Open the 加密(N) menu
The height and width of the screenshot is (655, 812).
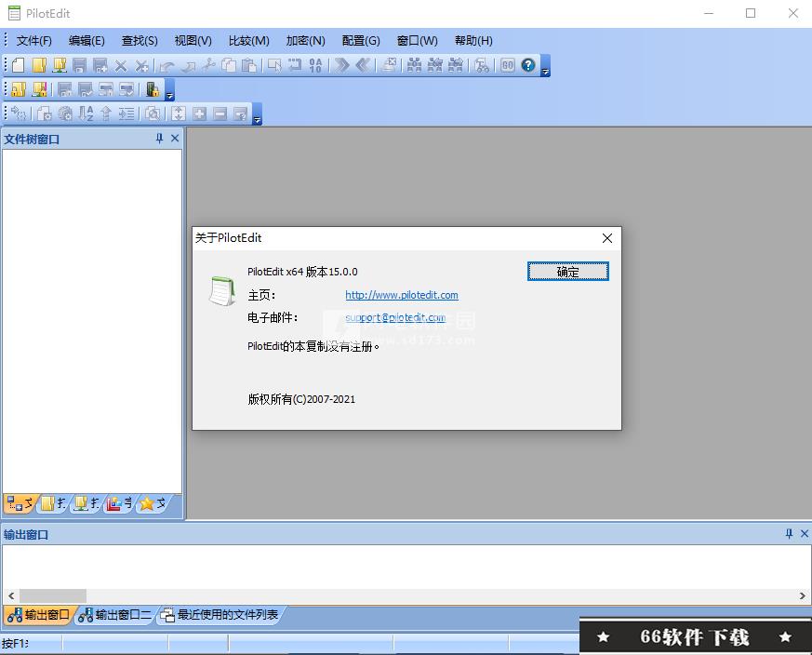(x=305, y=40)
